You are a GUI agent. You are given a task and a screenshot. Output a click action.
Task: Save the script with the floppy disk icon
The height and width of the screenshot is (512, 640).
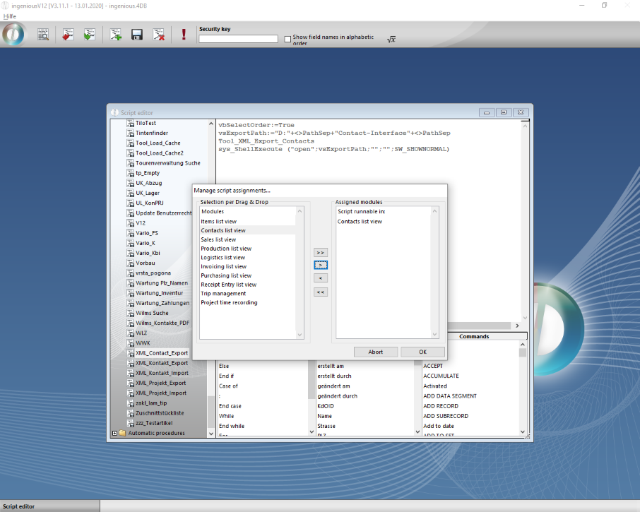click(137, 35)
